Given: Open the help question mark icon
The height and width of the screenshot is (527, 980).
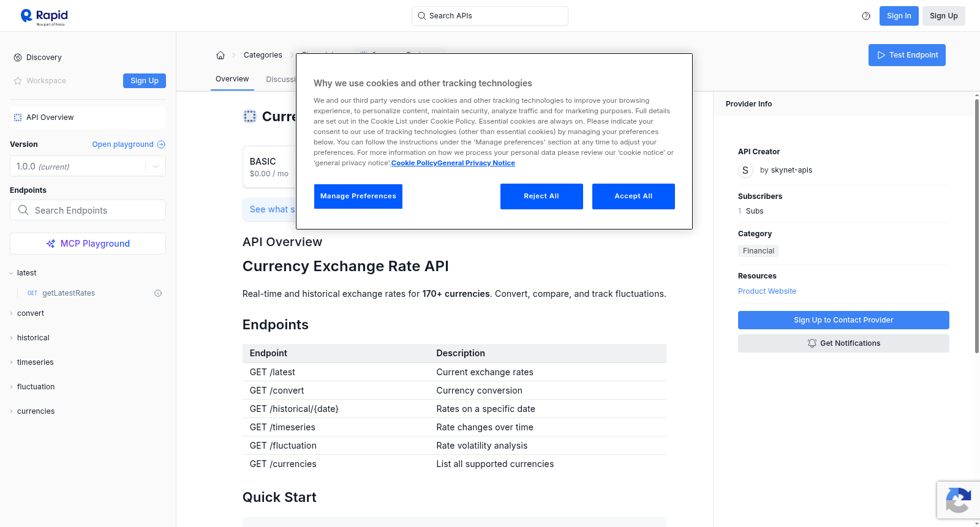Looking at the screenshot, I should coord(866,16).
